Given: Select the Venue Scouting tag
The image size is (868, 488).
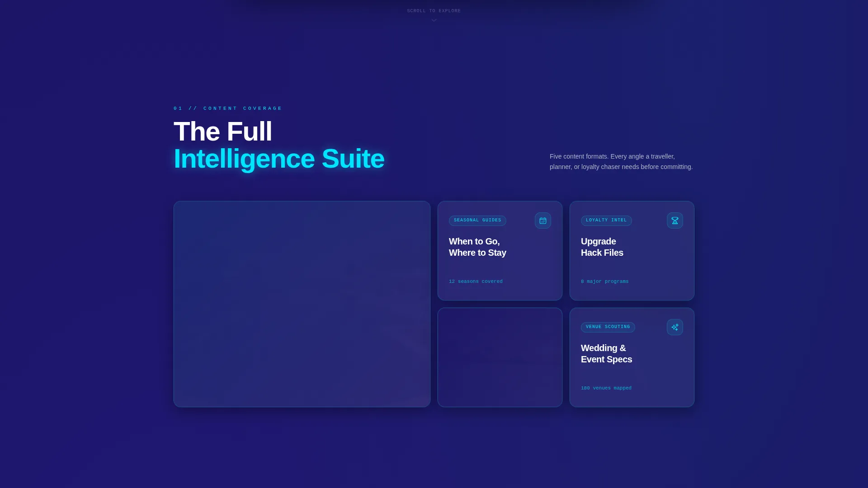Looking at the screenshot, I should [x=608, y=327].
